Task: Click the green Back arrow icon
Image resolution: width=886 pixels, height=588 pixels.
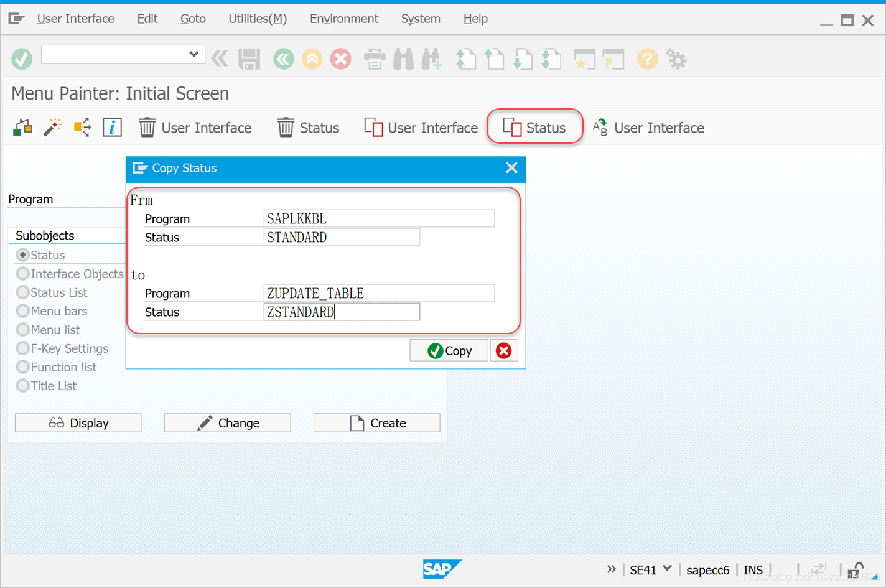Action: coord(284,59)
